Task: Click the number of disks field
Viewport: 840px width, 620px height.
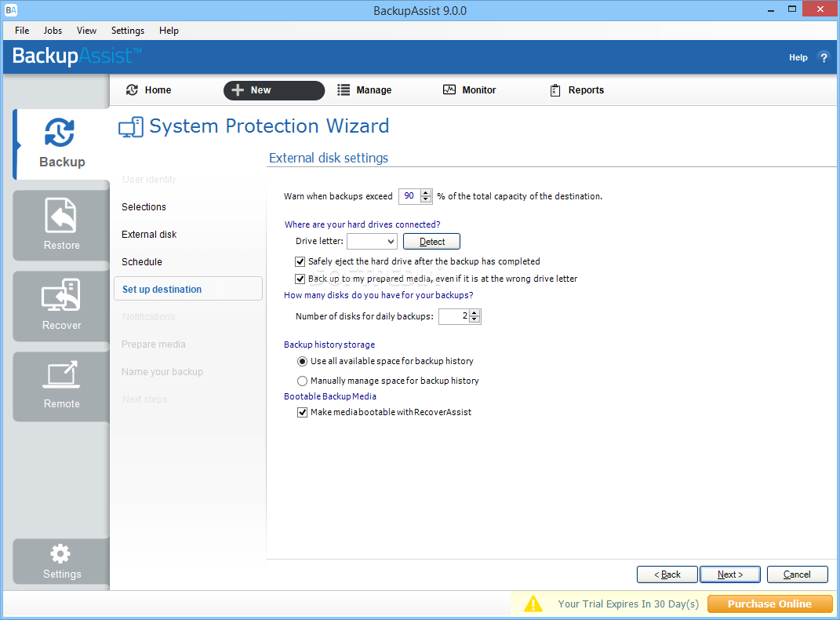Action: (454, 316)
